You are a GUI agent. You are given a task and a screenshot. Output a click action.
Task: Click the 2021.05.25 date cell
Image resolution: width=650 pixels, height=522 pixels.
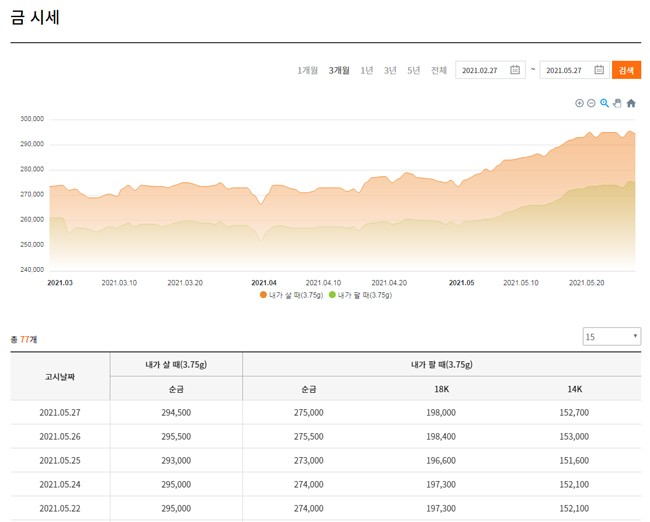tap(60, 461)
